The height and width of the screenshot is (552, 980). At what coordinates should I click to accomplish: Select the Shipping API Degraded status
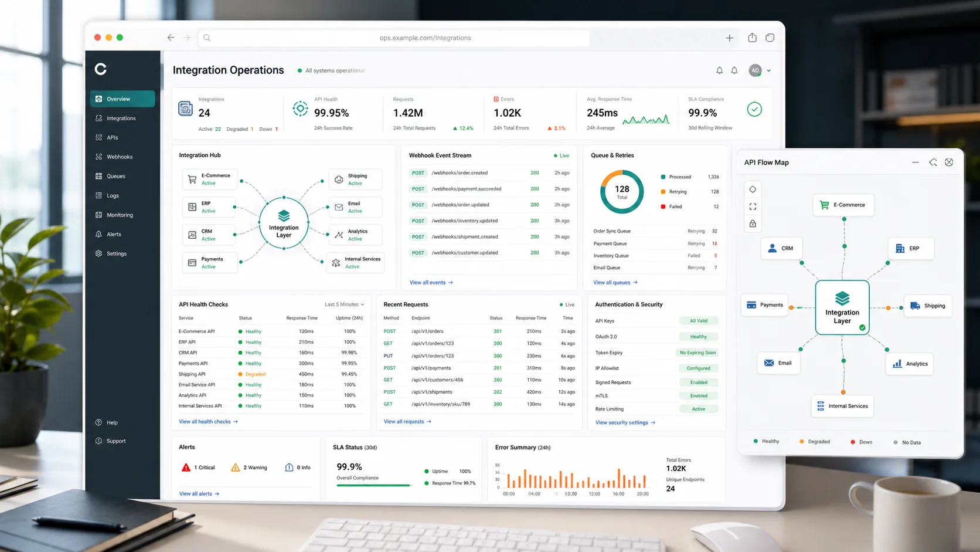252,374
